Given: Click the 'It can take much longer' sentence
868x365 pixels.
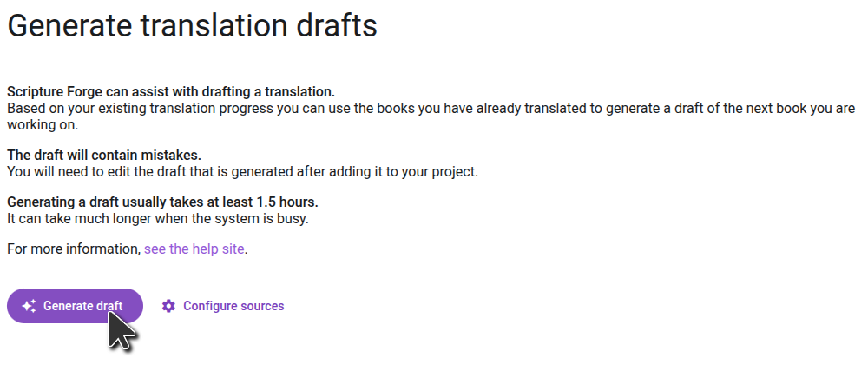Looking at the screenshot, I should pos(157,219).
